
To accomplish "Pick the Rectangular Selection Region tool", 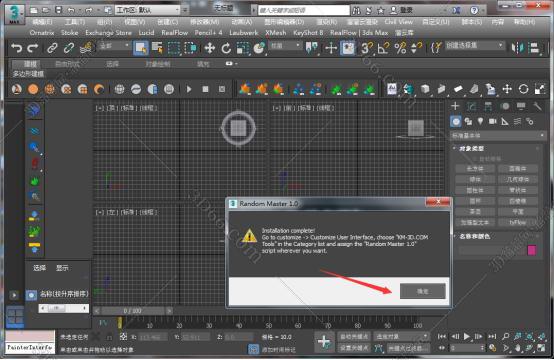I will coord(174,48).
